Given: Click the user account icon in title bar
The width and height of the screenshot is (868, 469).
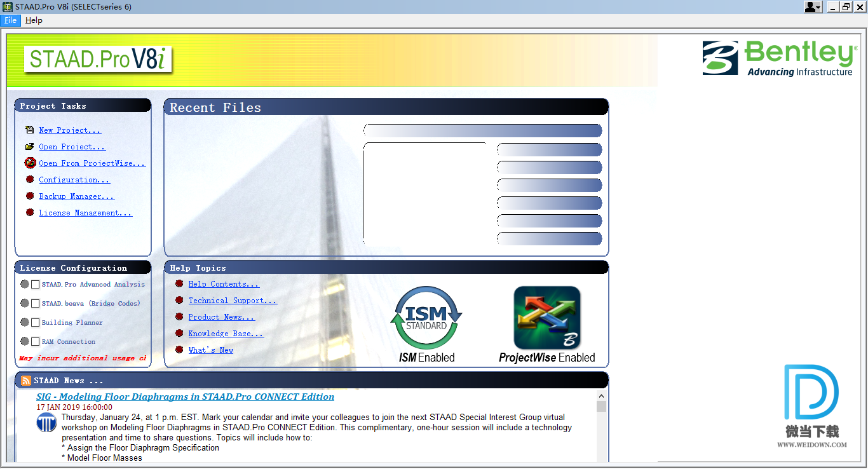Looking at the screenshot, I should pos(810,7).
